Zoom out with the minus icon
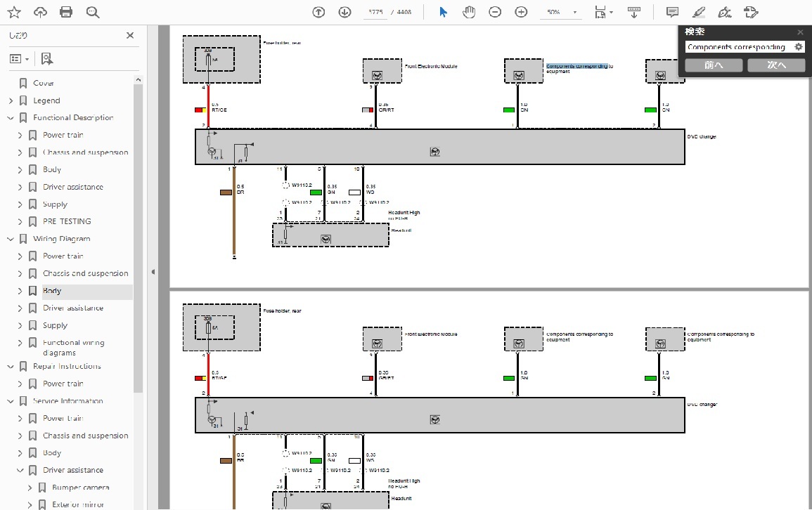 (495, 12)
